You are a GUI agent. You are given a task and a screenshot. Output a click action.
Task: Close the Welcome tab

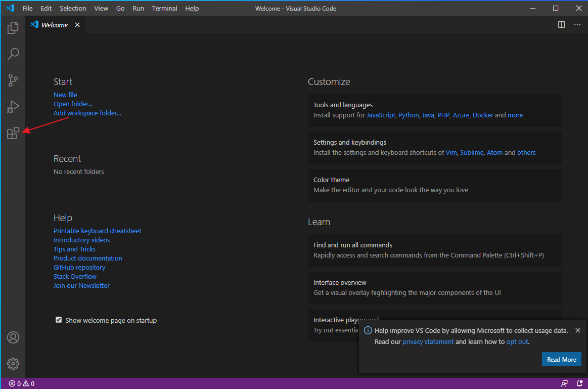77,25
